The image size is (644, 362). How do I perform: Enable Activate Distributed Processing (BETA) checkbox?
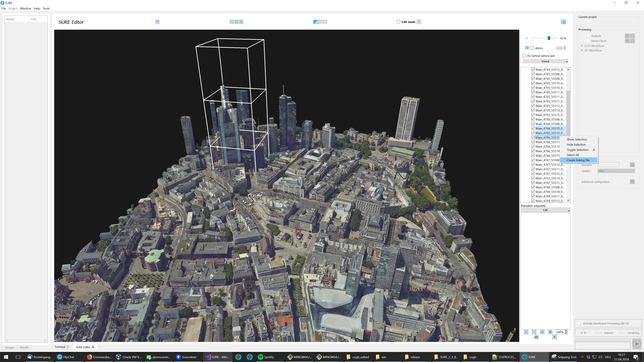(x=579, y=323)
